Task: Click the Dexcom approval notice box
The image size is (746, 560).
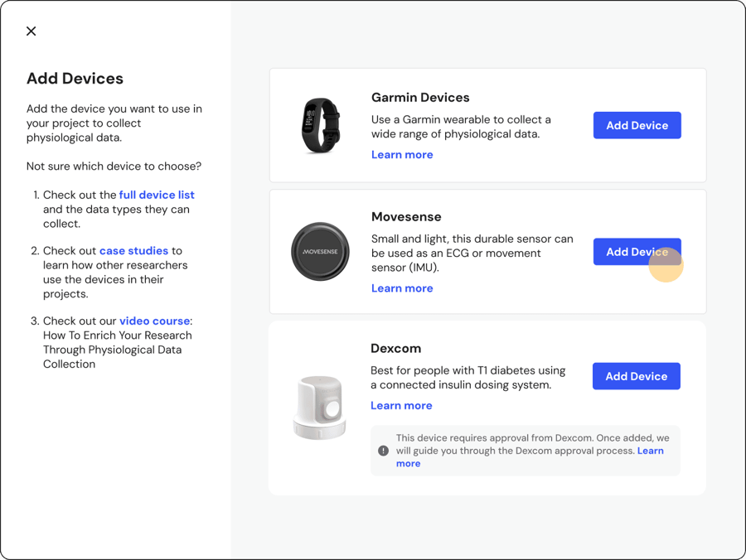Action: pyautogui.click(x=526, y=451)
